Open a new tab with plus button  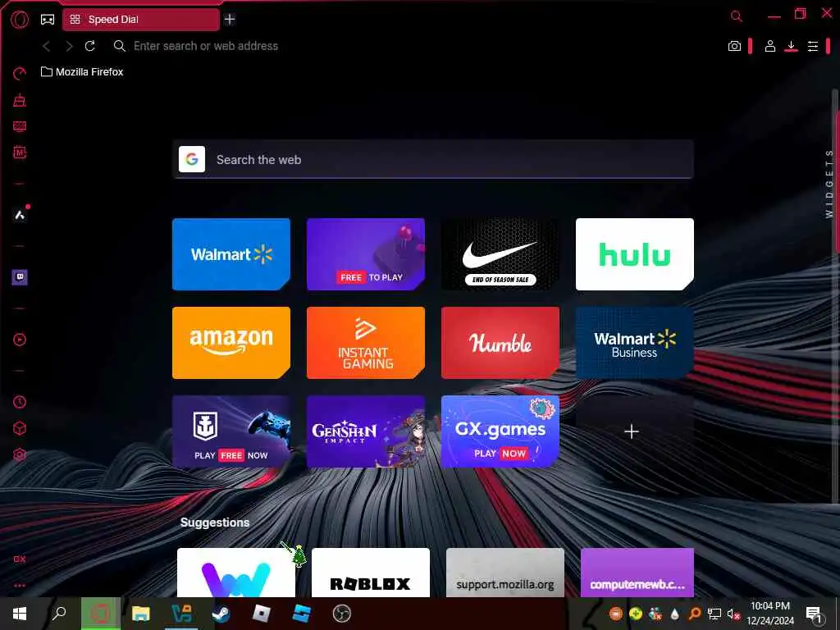(x=230, y=20)
